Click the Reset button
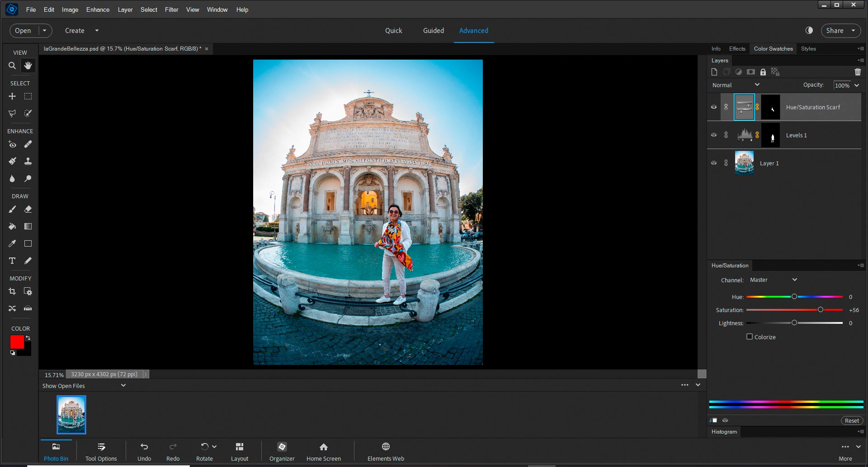Image resolution: width=868 pixels, height=467 pixels. [x=852, y=420]
